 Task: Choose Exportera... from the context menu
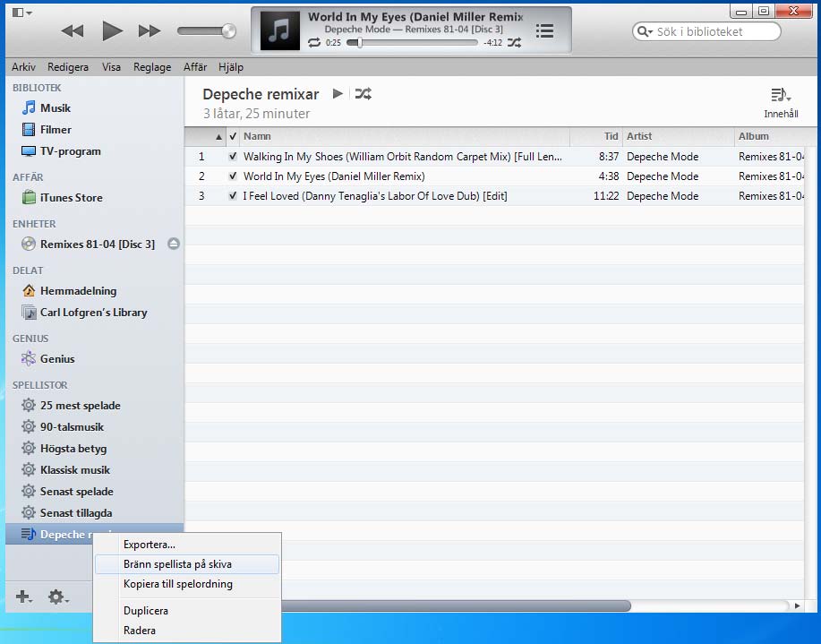point(187,545)
